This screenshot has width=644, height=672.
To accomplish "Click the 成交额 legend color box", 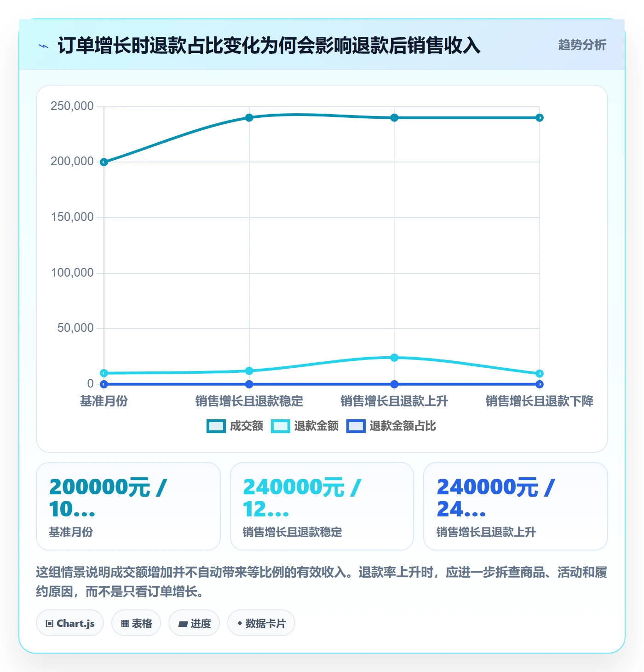I will (x=216, y=426).
